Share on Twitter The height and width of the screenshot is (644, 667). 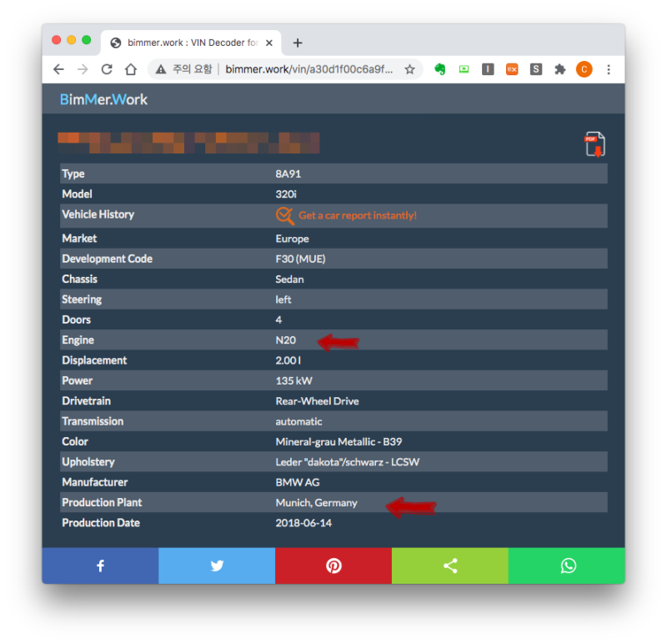click(x=217, y=566)
